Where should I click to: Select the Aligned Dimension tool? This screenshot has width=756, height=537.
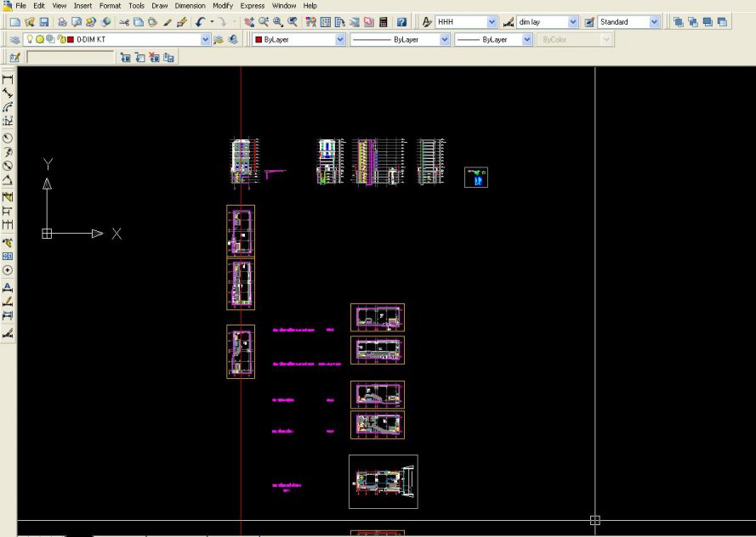8,93
